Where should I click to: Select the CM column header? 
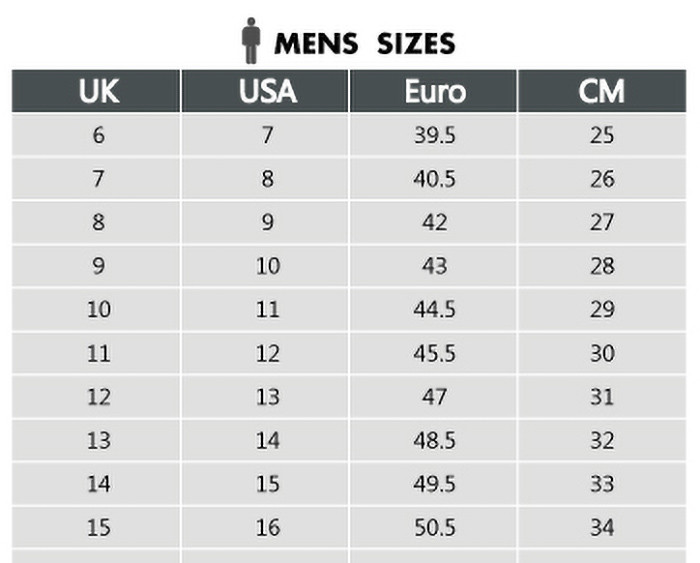602,91
